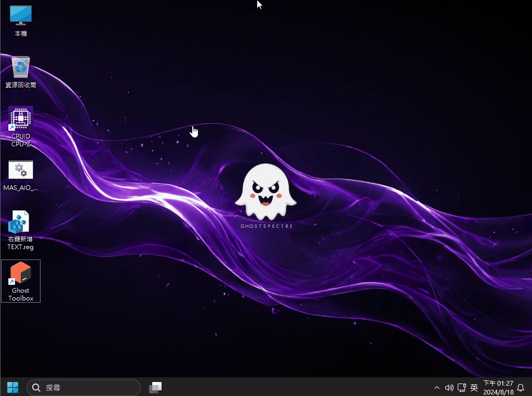This screenshot has height=396, width=532.
Task: Click the notification bell icon
Action: (x=521, y=387)
